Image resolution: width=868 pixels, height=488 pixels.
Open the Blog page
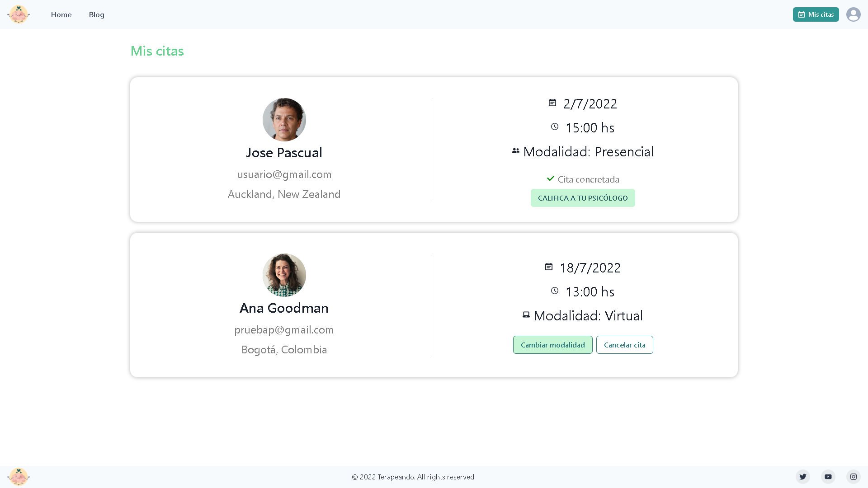pos(96,14)
